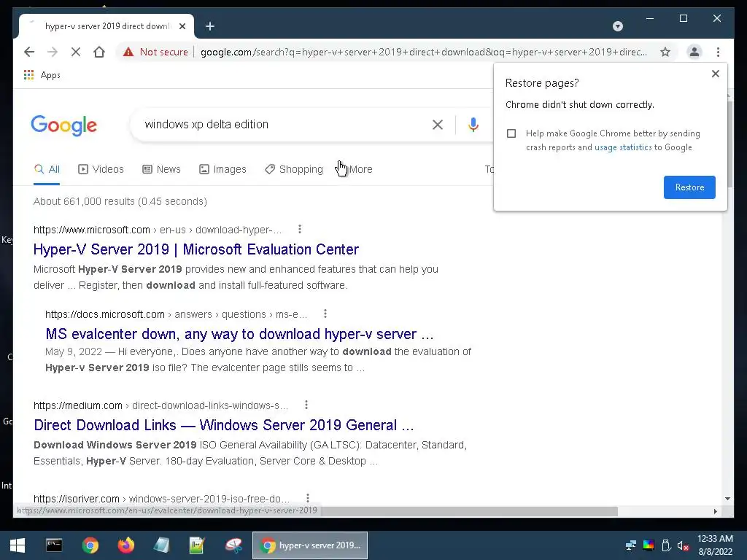Click the Not secure warning icon
This screenshot has height=560, width=747.
click(128, 52)
